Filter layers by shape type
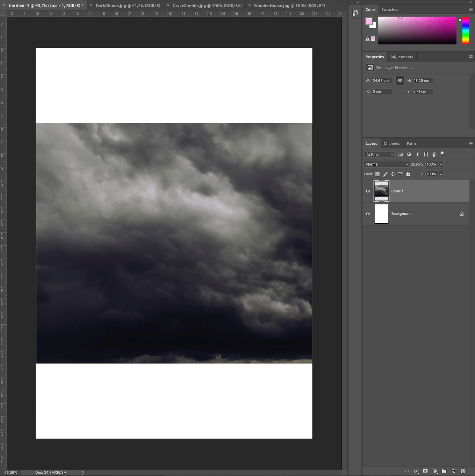Image resolution: width=475 pixels, height=476 pixels. [x=426, y=154]
